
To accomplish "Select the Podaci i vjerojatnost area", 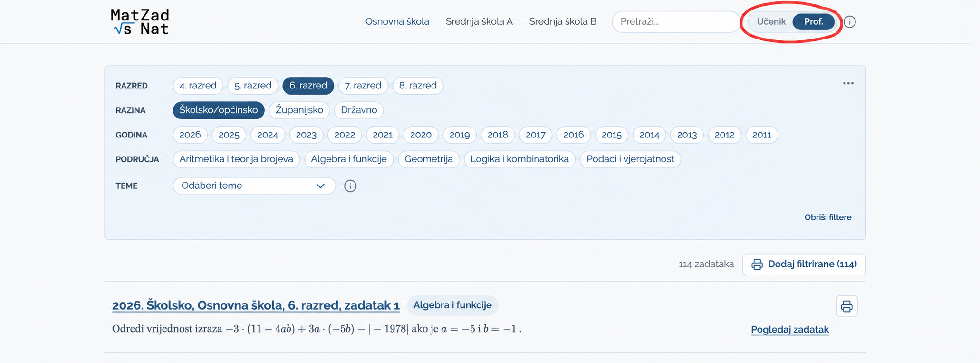I will (x=630, y=159).
